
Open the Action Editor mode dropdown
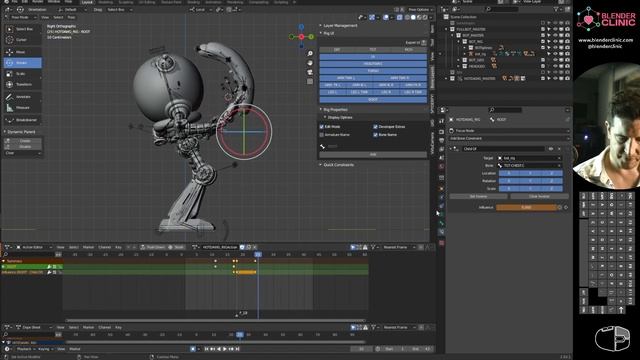point(35,247)
